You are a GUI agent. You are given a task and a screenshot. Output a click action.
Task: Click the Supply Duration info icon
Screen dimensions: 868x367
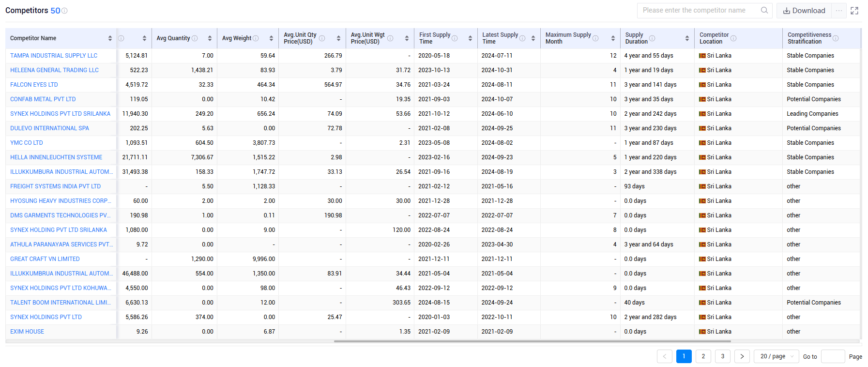click(652, 38)
